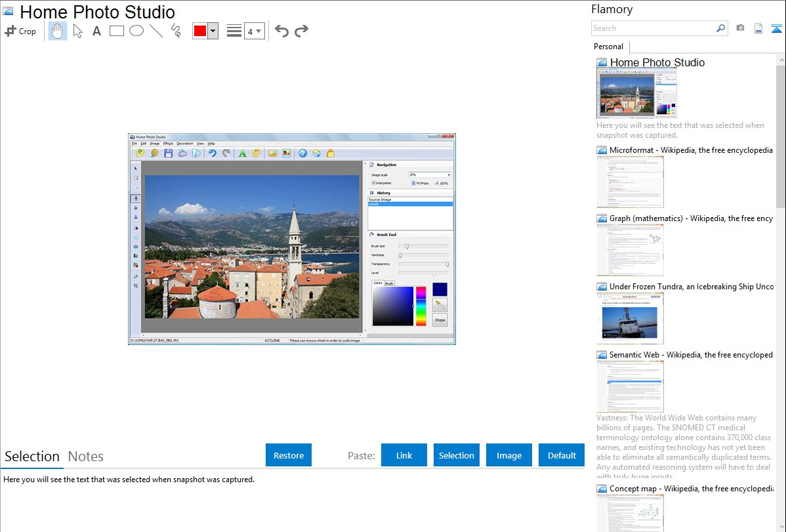Click in the Search input field
Image resolution: width=786 pixels, height=532 pixels.
click(x=653, y=28)
